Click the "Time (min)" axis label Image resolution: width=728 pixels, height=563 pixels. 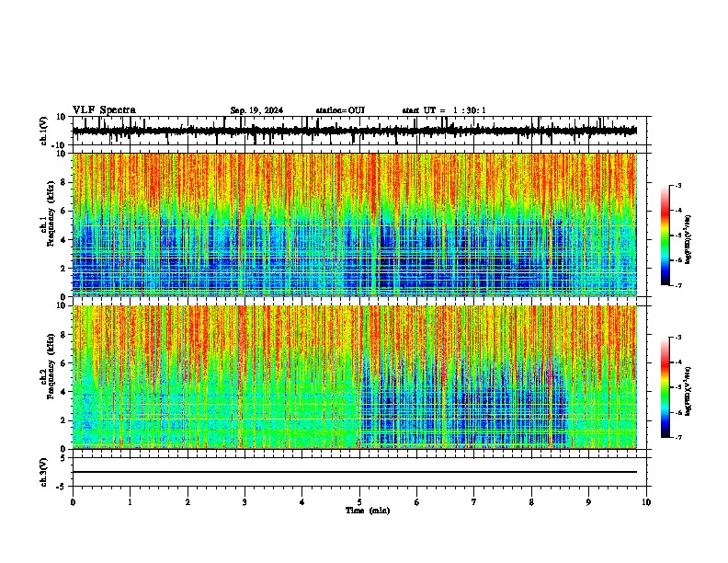[368, 511]
